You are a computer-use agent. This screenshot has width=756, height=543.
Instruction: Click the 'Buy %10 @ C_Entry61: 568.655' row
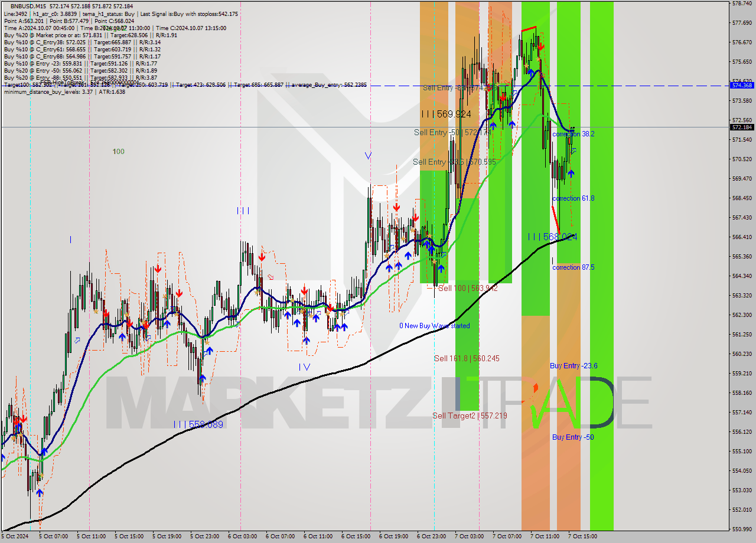click(x=82, y=49)
